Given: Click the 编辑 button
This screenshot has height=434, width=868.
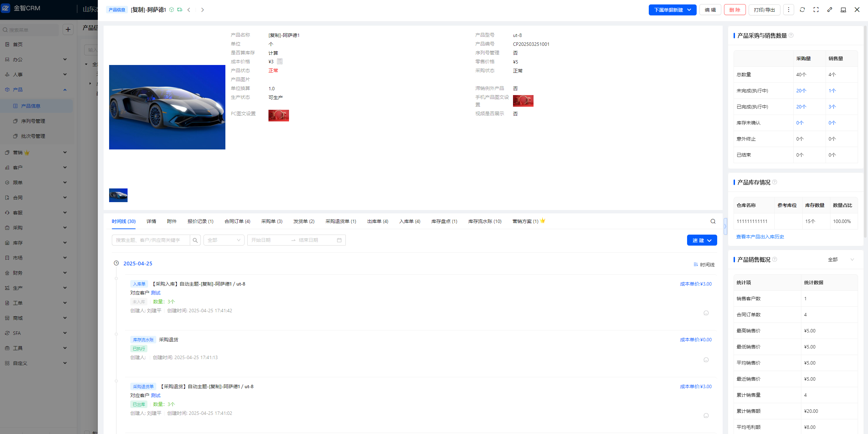Looking at the screenshot, I should (710, 10).
